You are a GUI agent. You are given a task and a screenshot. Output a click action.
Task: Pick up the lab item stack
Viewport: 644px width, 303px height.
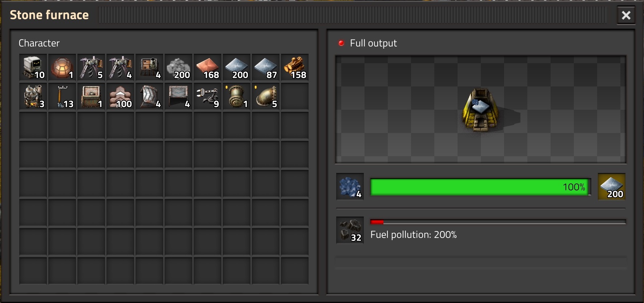(62, 68)
